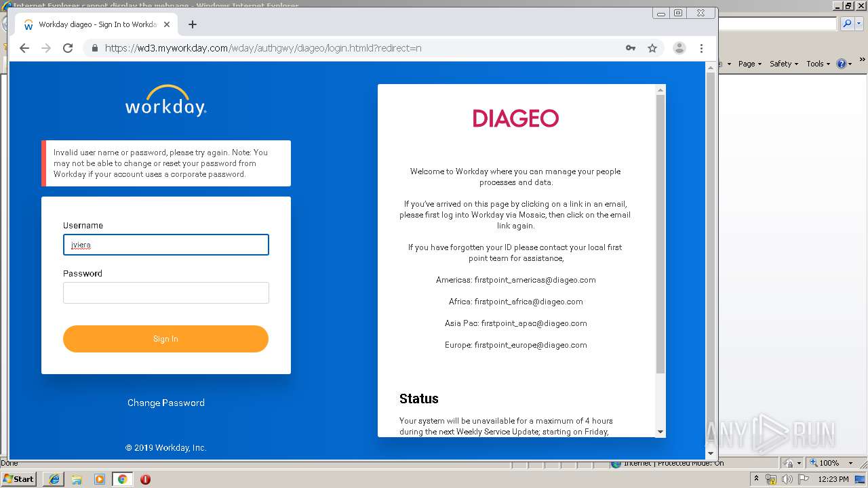Click the Internet Explorer Help icon

842,64
